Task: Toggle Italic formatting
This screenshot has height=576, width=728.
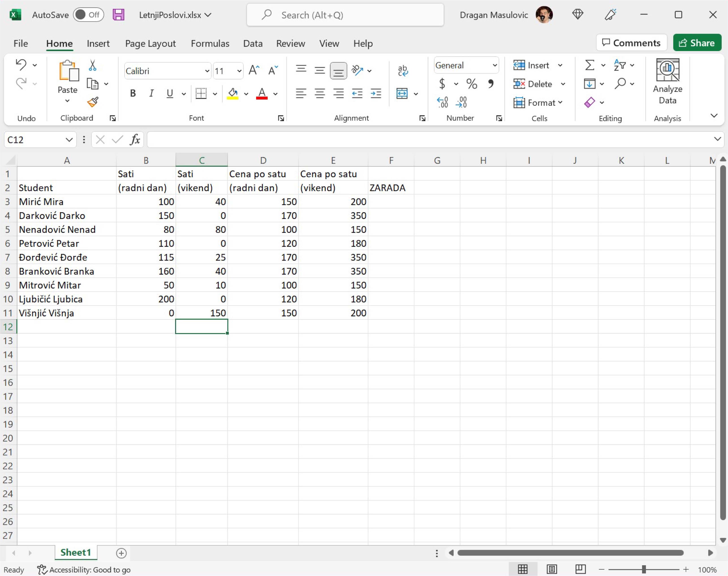Action: click(151, 93)
